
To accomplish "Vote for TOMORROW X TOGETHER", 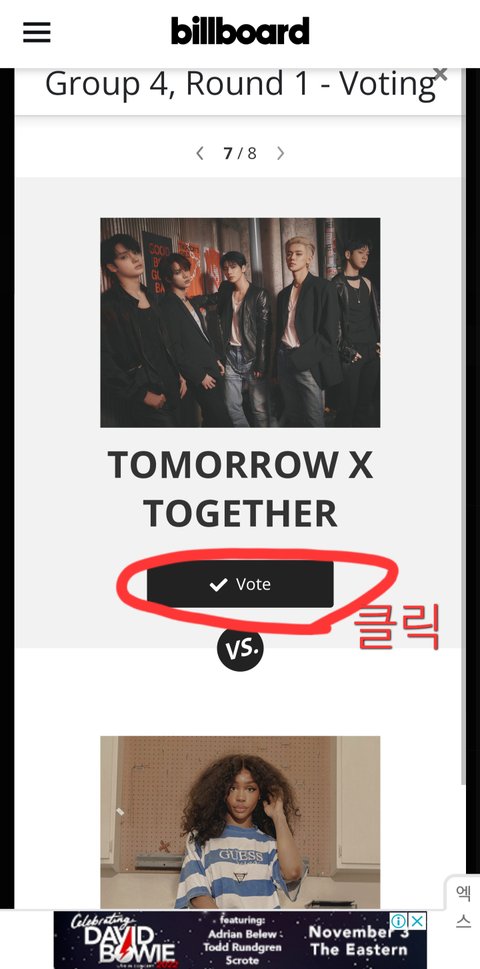I will (240, 584).
